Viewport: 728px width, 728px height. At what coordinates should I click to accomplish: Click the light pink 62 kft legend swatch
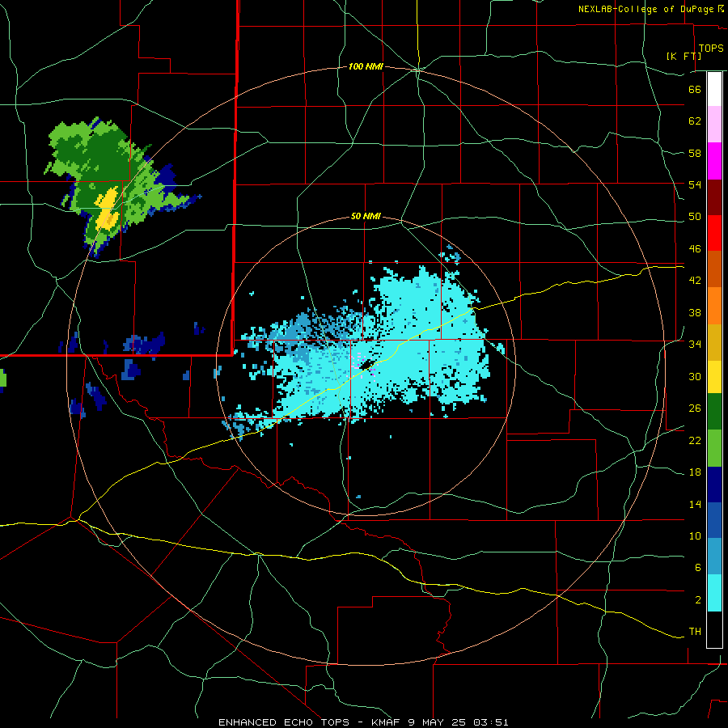click(714, 125)
